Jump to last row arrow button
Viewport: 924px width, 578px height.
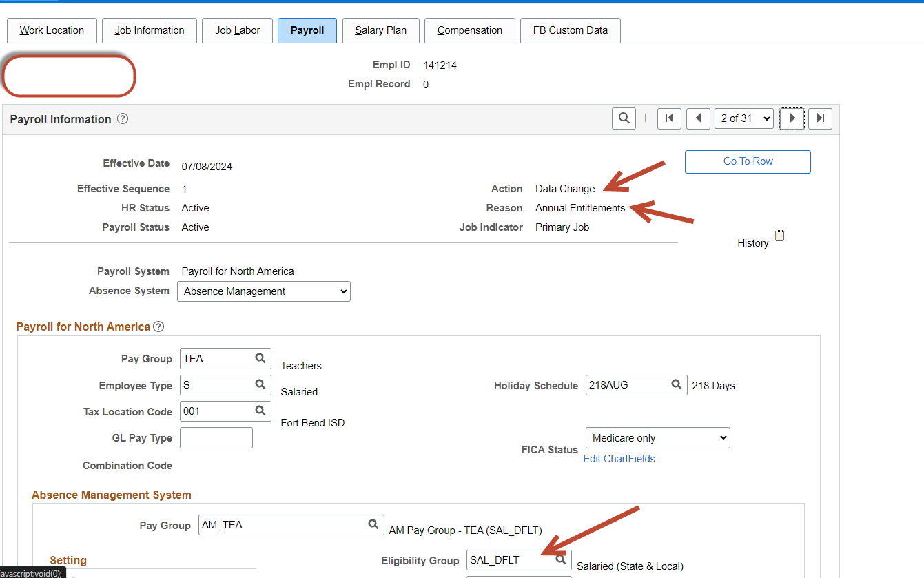[x=820, y=118]
